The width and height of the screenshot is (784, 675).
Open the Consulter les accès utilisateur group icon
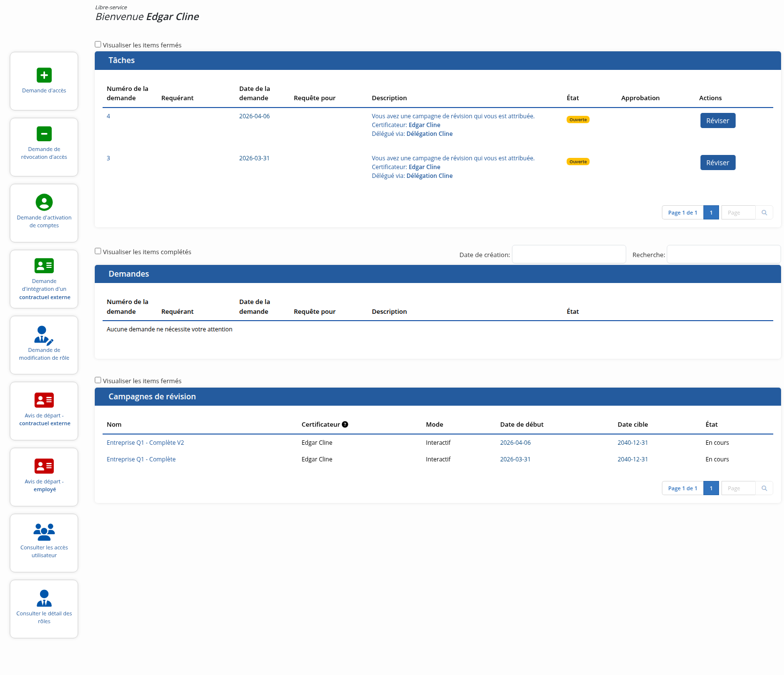click(x=44, y=532)
